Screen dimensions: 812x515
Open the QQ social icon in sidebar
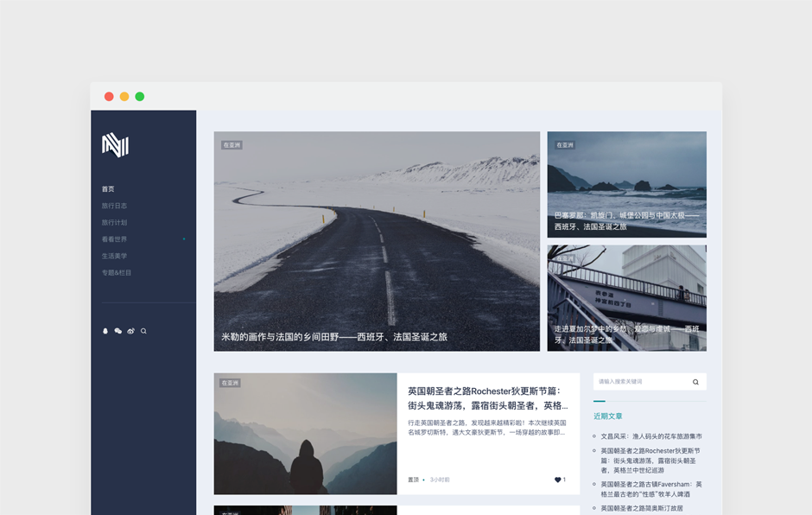(105, 331)
